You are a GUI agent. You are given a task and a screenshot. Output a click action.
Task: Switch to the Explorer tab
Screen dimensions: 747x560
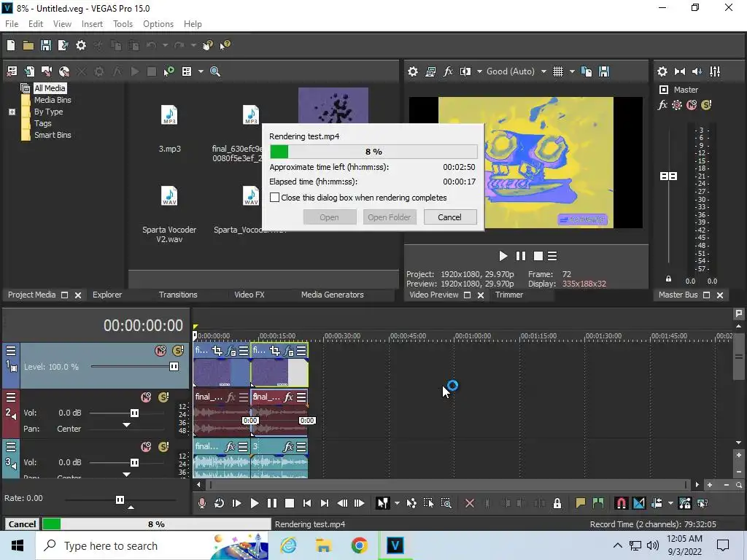click(107, 295)
